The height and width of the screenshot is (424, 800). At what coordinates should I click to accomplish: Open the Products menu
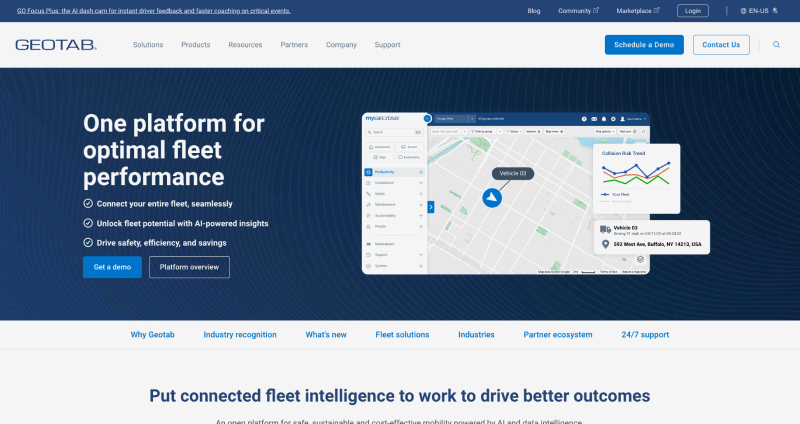[195, 45]
